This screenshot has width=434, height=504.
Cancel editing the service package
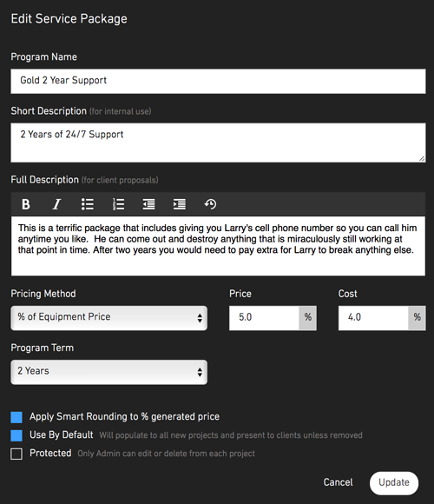pos(338,482)
